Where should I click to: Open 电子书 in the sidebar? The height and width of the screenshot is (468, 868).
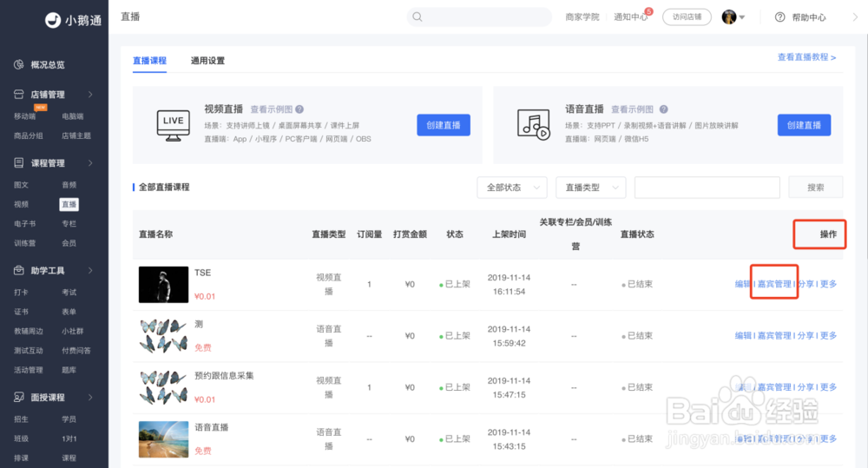pos(24,224)
